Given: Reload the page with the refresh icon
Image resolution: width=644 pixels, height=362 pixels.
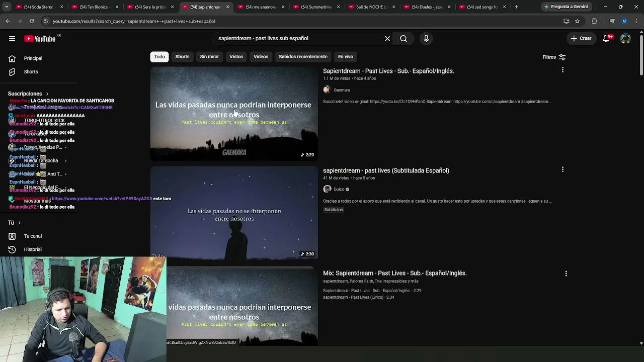Looking at the screenshot, I should click(x=32, y=21).
